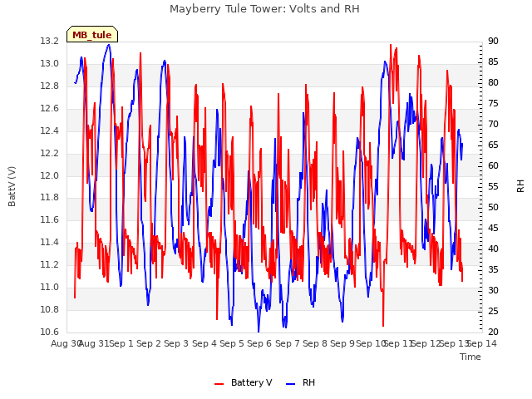
Task: Click the 90 right axis tick label
Action: point(493,42)
